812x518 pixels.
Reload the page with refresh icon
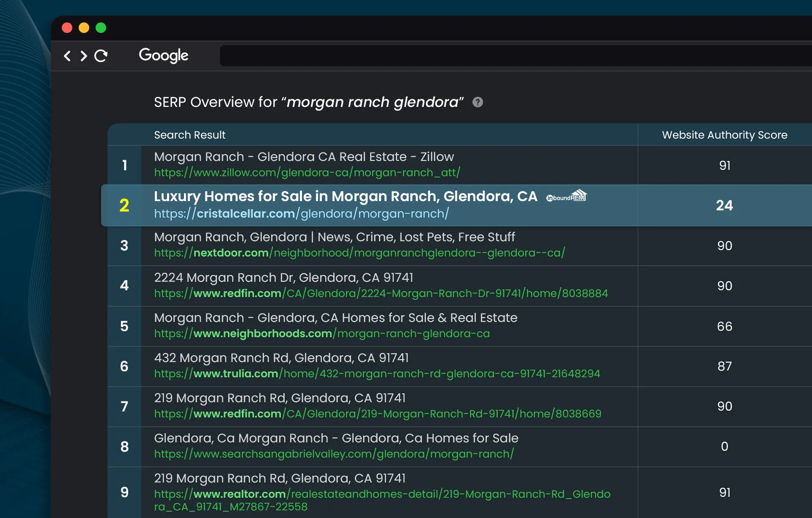(101, 56)
